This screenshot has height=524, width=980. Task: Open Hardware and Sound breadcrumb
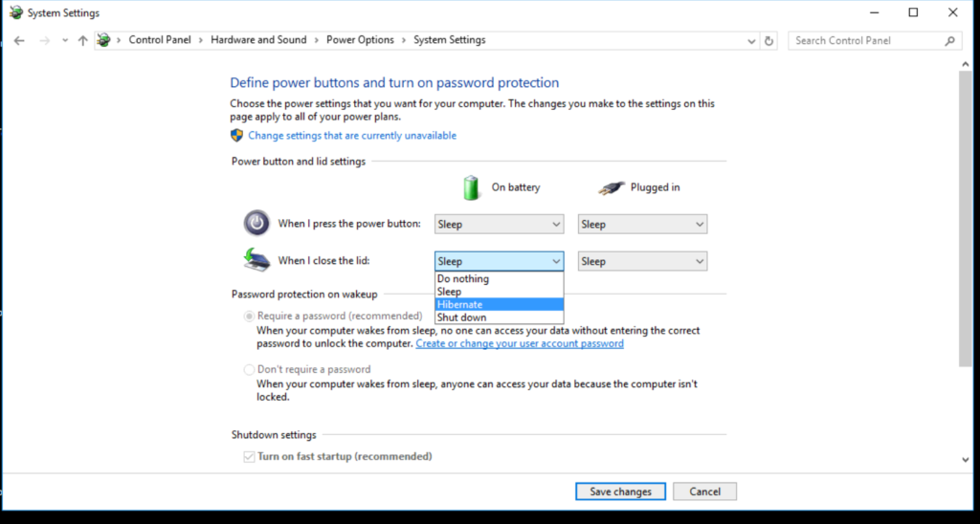pyautogui.click(x=258, y=40)
